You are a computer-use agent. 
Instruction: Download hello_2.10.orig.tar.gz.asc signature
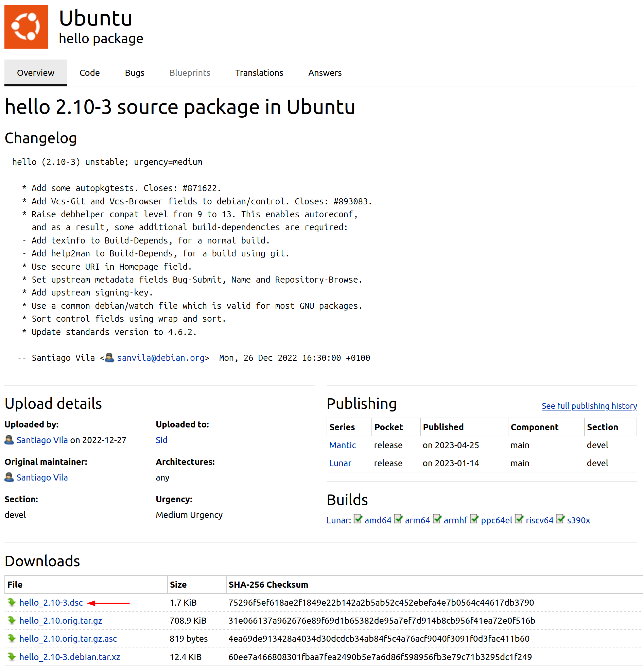68,638
